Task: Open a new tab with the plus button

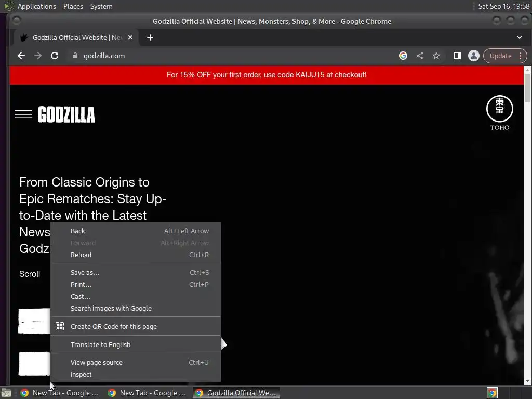Action: pos(150,37)
